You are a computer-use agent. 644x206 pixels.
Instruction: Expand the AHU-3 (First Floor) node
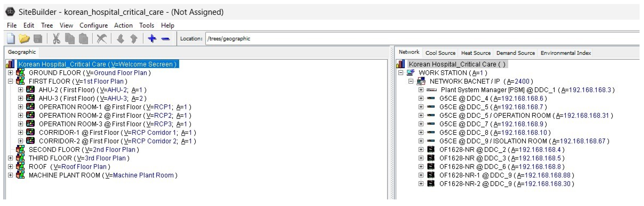[x=21, y=98]
